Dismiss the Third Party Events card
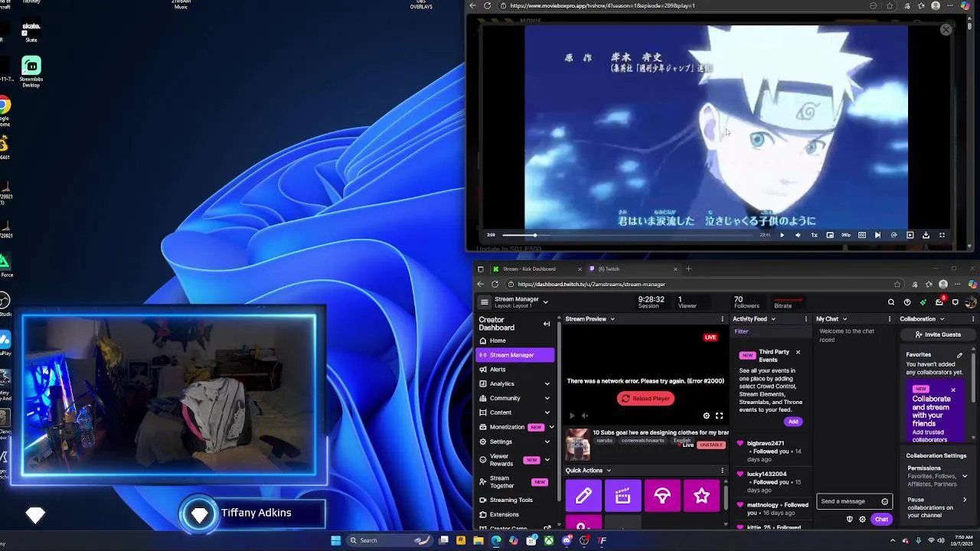Viewport: 980px width, 551px height. coord(798,352)
